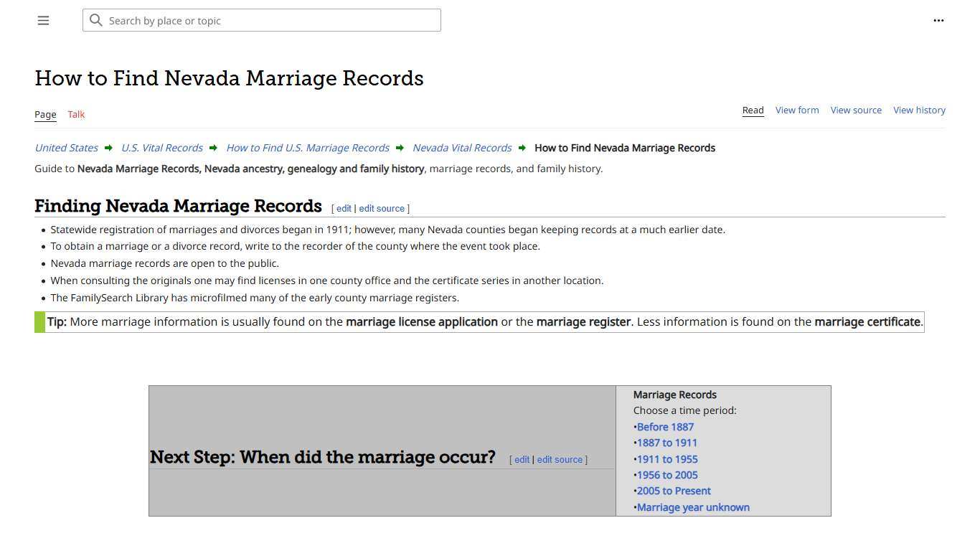The height and width of the screenshot is (551, 980).
Task: Select the Before 1887 time period
Action: coord(665,426)
